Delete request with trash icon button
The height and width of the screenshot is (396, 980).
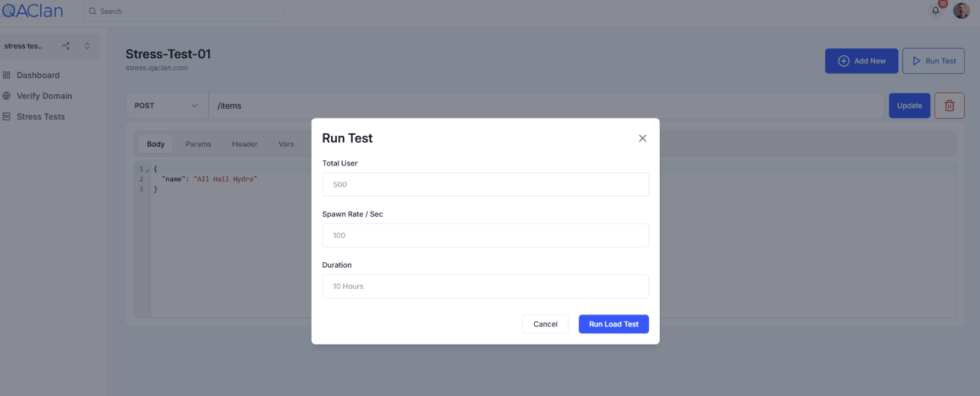click(x=949, y=106)
